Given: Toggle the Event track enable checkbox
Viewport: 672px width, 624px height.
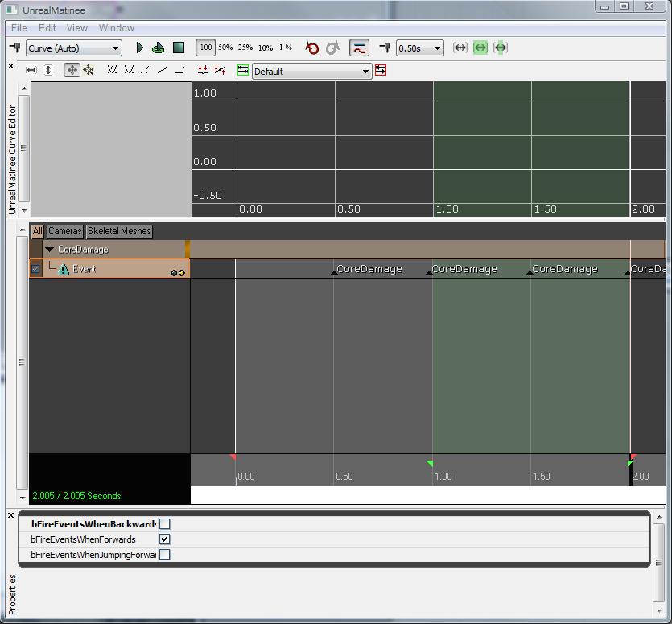Looking at the screenshot, I should click(x=35, y=269).
